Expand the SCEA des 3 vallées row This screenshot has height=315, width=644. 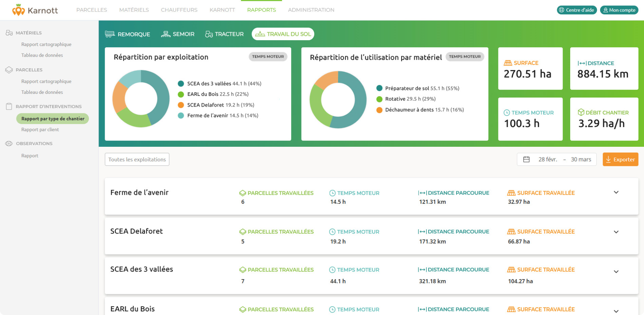616,272
